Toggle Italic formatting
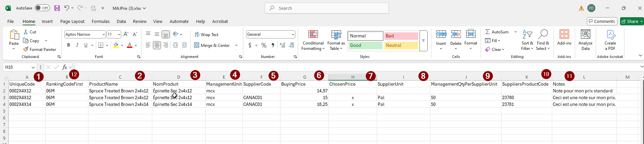Image resolution: width=644 pixels, height=144 pixels. pos(77,45)
